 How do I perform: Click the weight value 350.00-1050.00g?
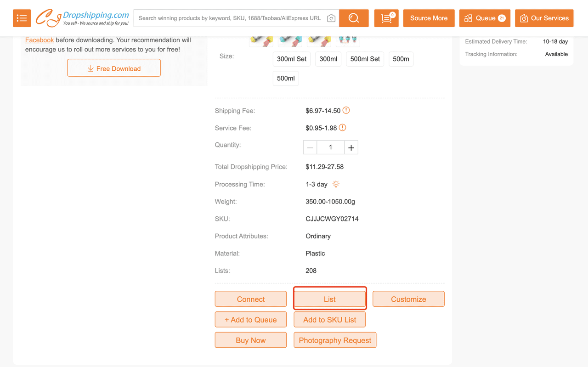pos(330,202)
